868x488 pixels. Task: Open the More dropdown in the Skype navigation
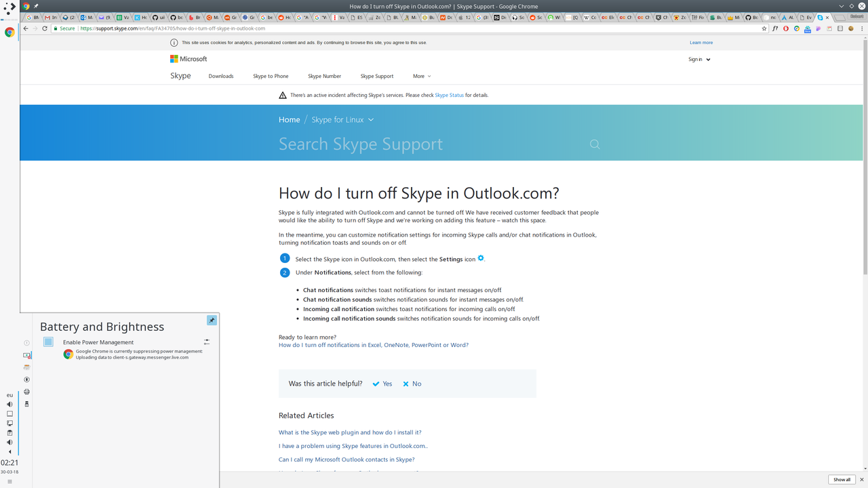click(422, 76)
